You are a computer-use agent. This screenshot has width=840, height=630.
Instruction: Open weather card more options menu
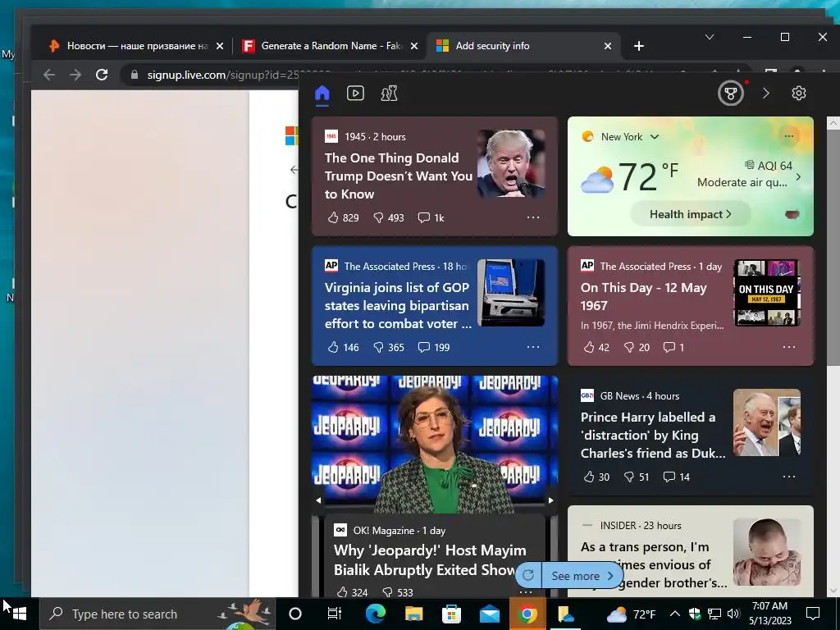788,136
